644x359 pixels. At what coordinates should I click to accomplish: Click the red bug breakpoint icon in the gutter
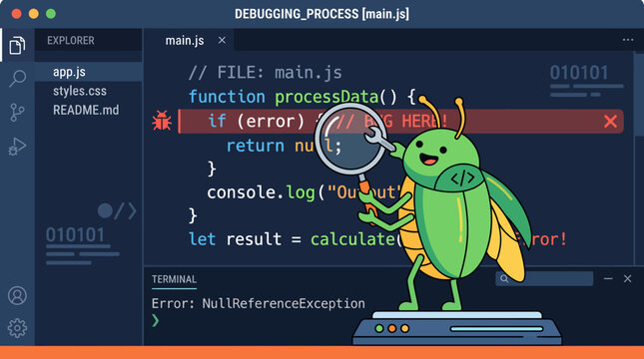pyautogui.click(x=162, y=121)
